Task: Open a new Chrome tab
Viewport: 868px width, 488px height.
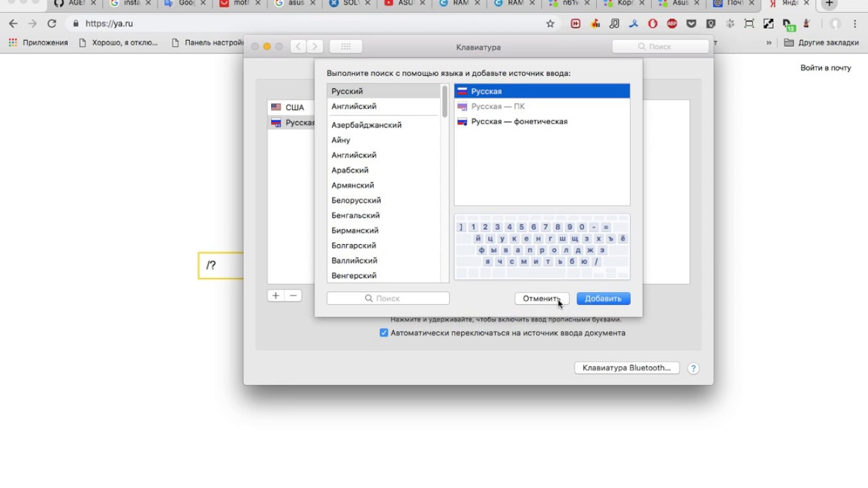Action: [x=829, y=4]
